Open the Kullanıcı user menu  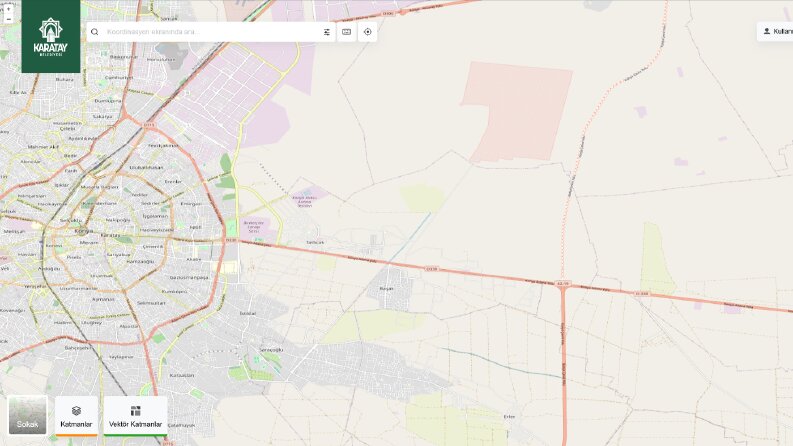(776, 31)
